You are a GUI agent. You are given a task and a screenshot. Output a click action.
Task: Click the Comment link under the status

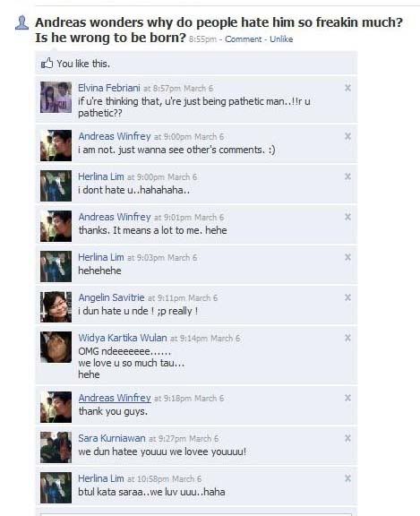click(244, 39)
